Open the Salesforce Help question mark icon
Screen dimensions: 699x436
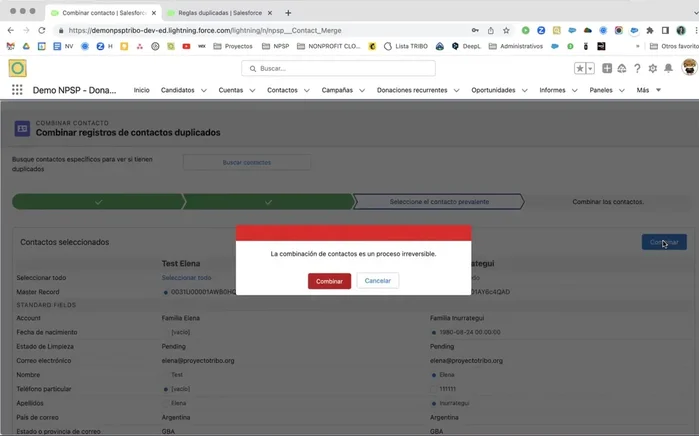point(637,68)
